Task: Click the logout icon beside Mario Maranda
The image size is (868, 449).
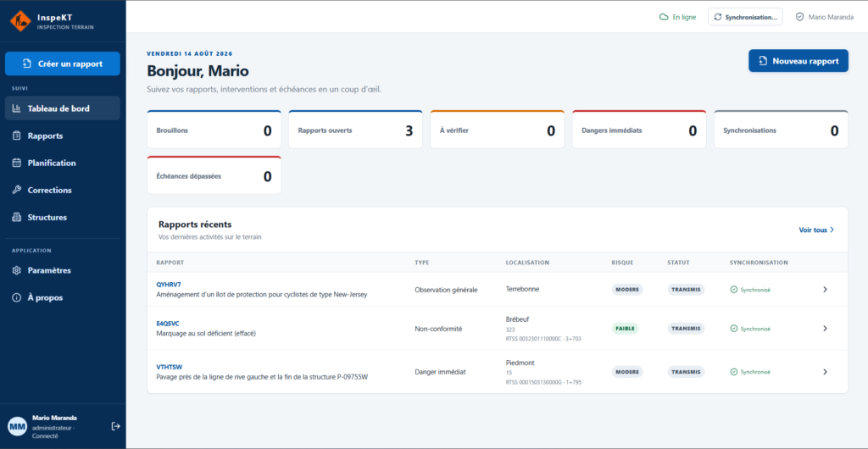Action: pyautogui.click(x=115, y=426)
